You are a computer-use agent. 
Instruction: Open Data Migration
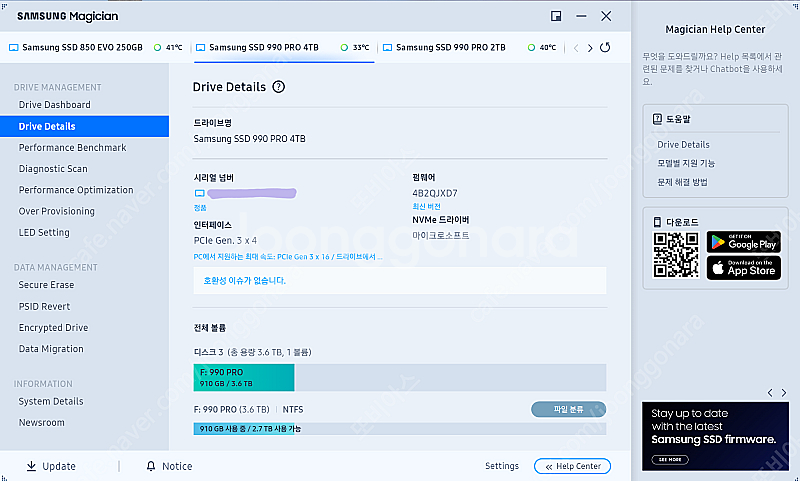51,349
